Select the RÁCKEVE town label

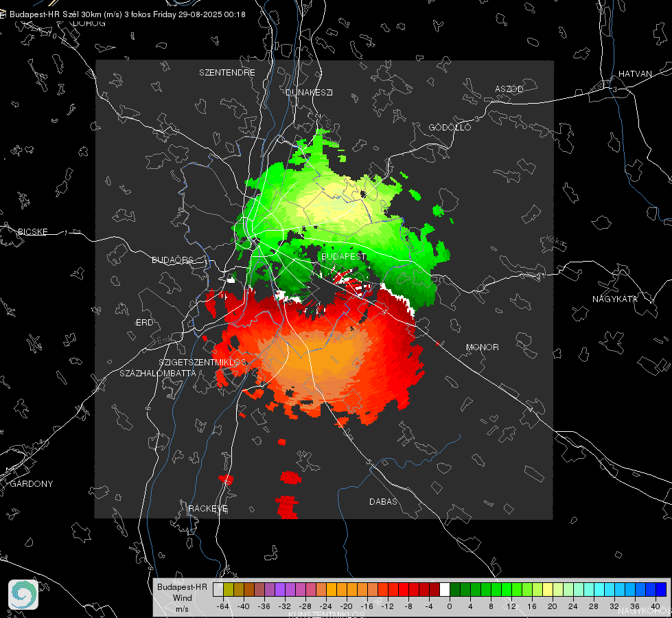tap(208, 509)
